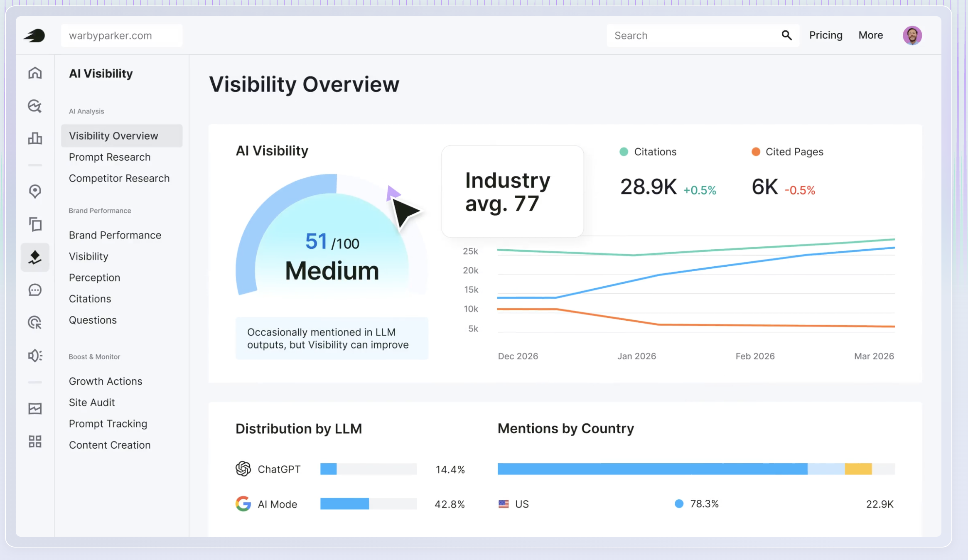Click the Semrush flame logo
968x560 pixels.
(34, 35)
